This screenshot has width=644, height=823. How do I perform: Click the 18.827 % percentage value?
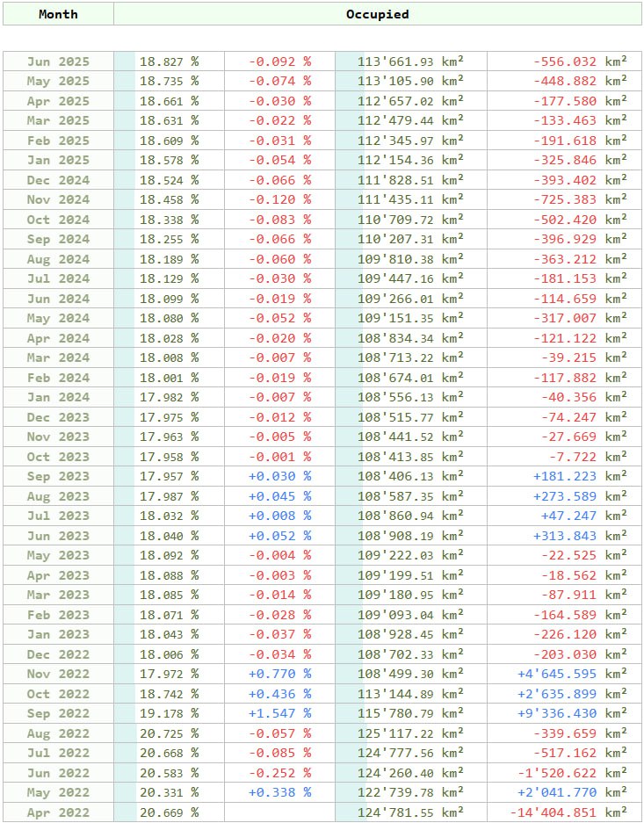click(169, 61)
